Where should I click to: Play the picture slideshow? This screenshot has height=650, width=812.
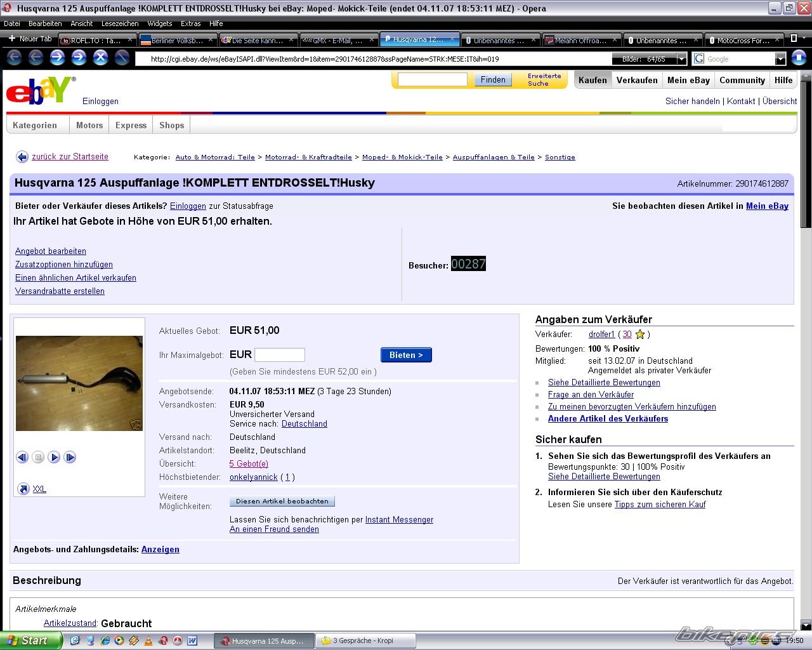pos(54,457)
